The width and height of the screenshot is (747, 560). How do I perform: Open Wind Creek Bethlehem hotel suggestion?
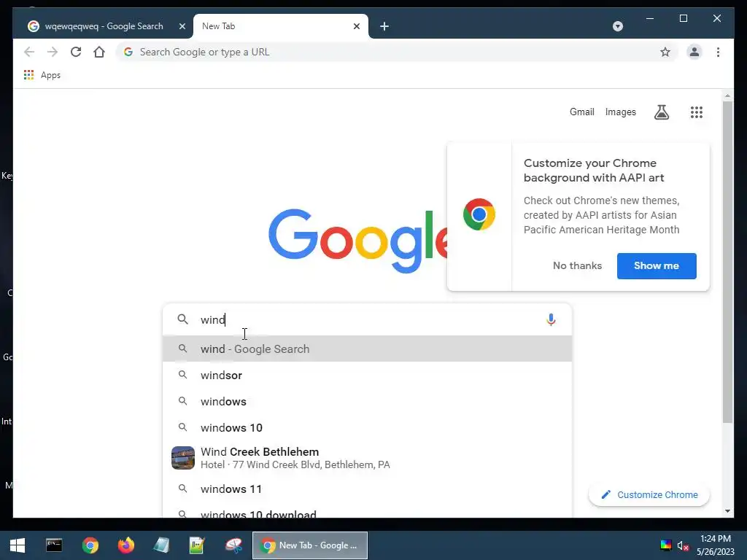[367, 458]
